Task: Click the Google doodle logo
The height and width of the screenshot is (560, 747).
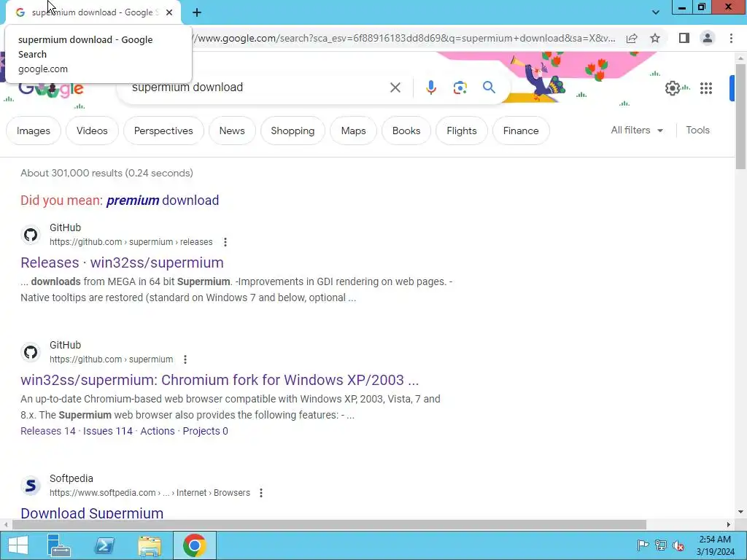Action: coord(51,89)
